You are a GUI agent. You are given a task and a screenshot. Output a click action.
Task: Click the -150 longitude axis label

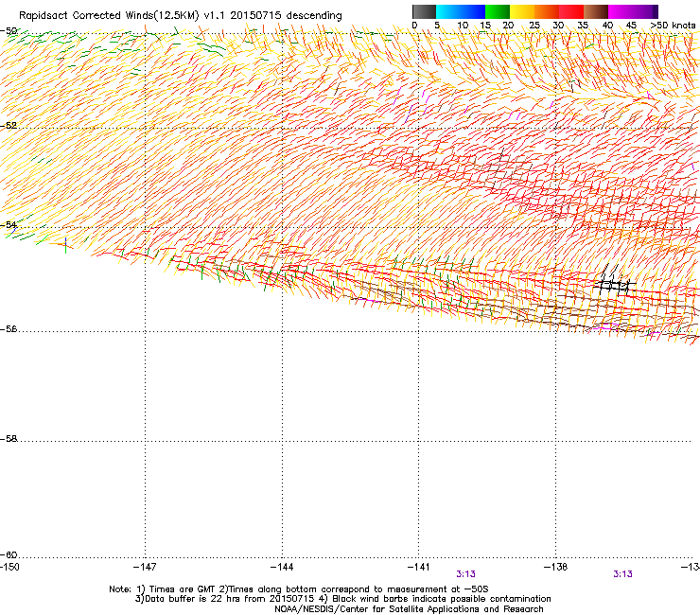tap(9, 567)
